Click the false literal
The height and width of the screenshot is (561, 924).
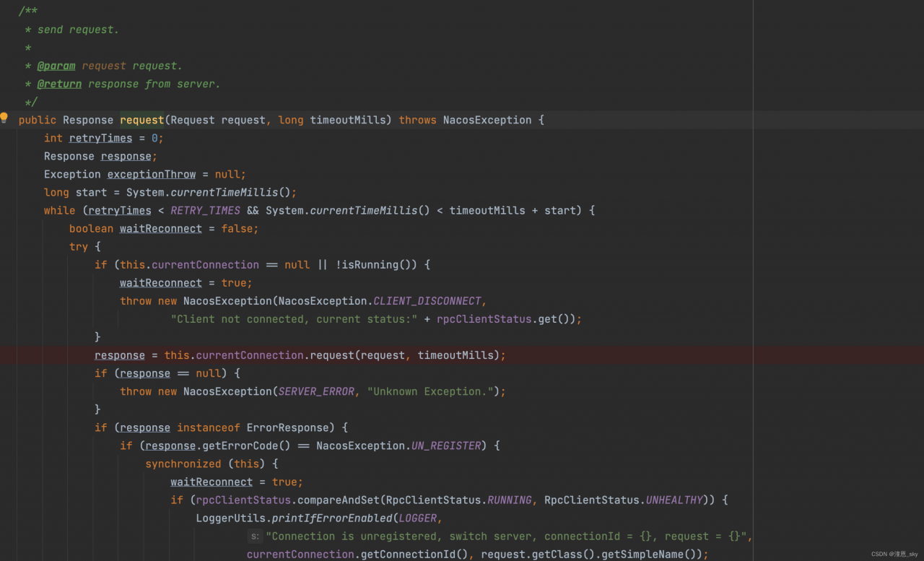point(237,228)
